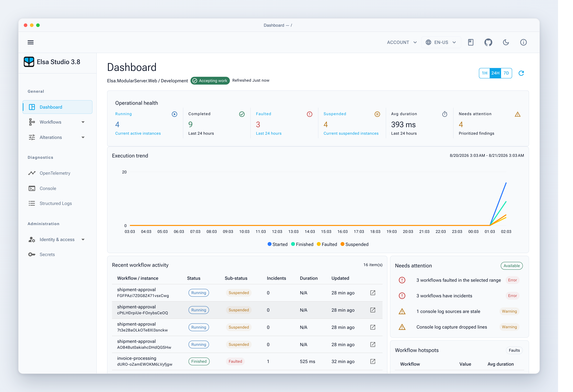The width and height of the screenshot is (573, 392).
Task: Open the ACCOUNT dropdown
Action: click(x=402, y=42)
